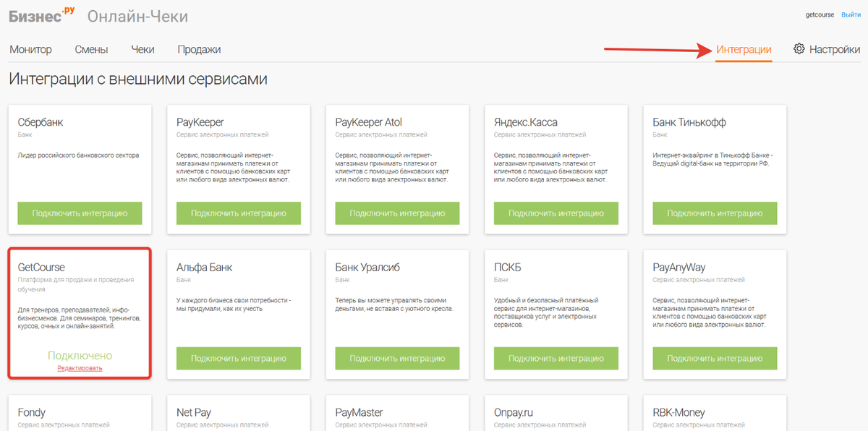Click the GetCourse card title

pos(41,268)
